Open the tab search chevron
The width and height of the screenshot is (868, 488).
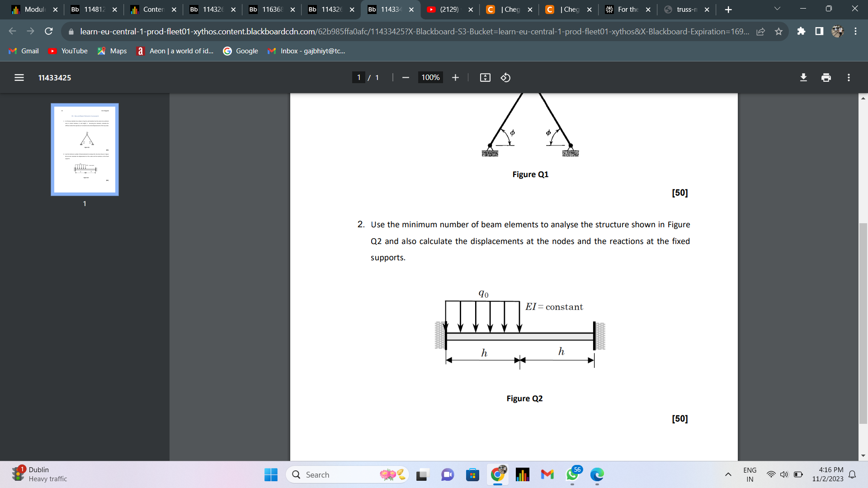(777, 9)
